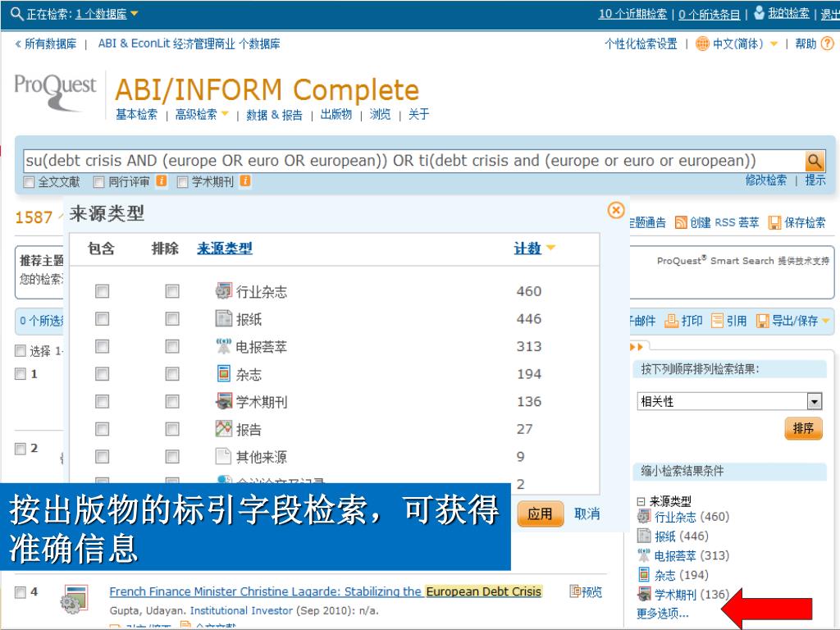Tick the 学术期刊 checkbox under search box
Screen dimensions: 840x630
click(x=182, y=182)
